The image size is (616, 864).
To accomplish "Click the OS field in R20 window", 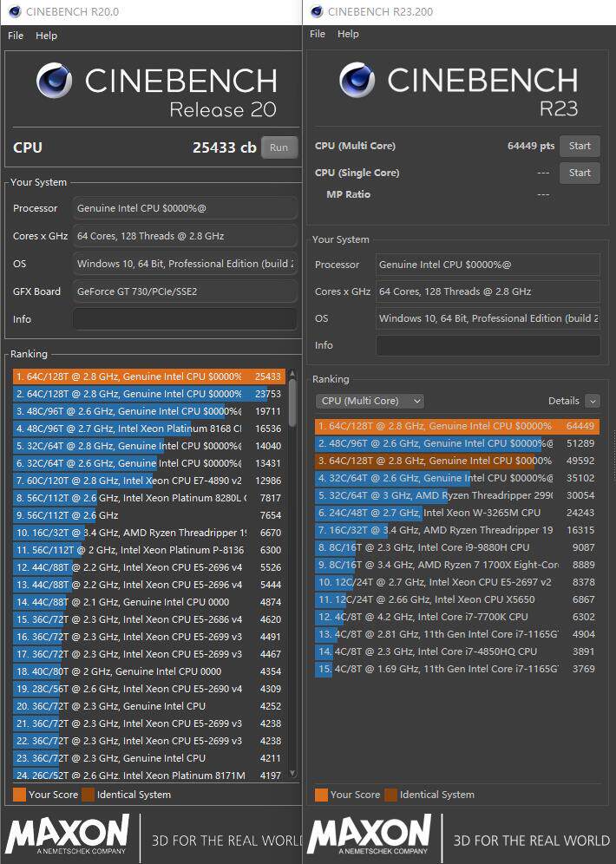I will point(185,264).
